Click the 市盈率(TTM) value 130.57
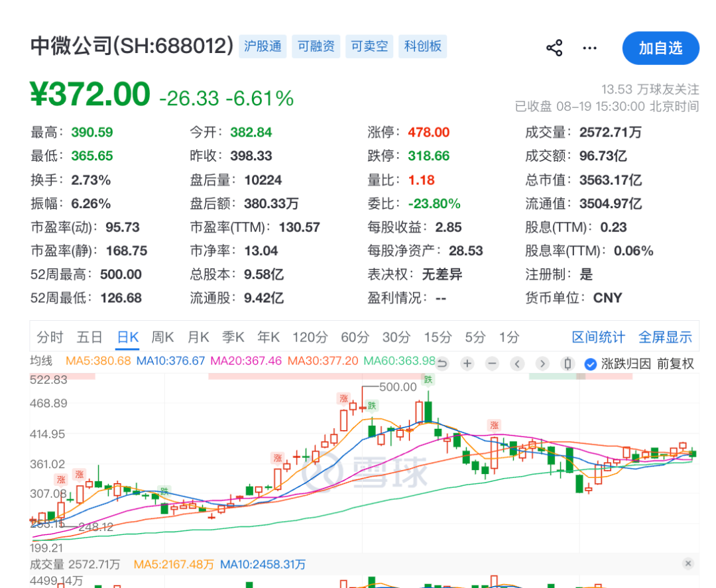716x588 pixels. (x=300, y=227)
